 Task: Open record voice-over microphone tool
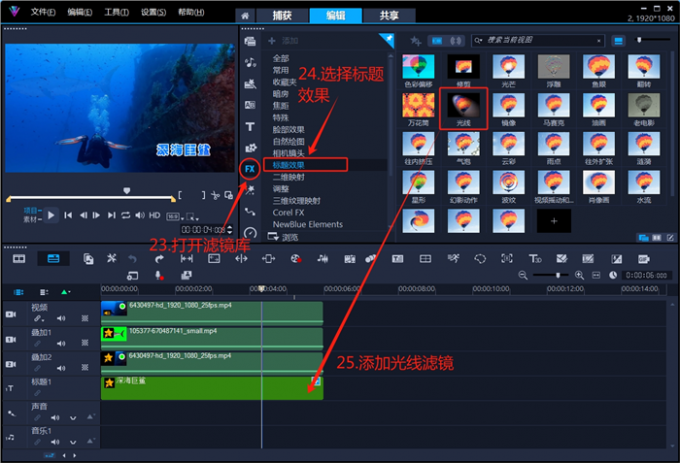pos(159,275)
